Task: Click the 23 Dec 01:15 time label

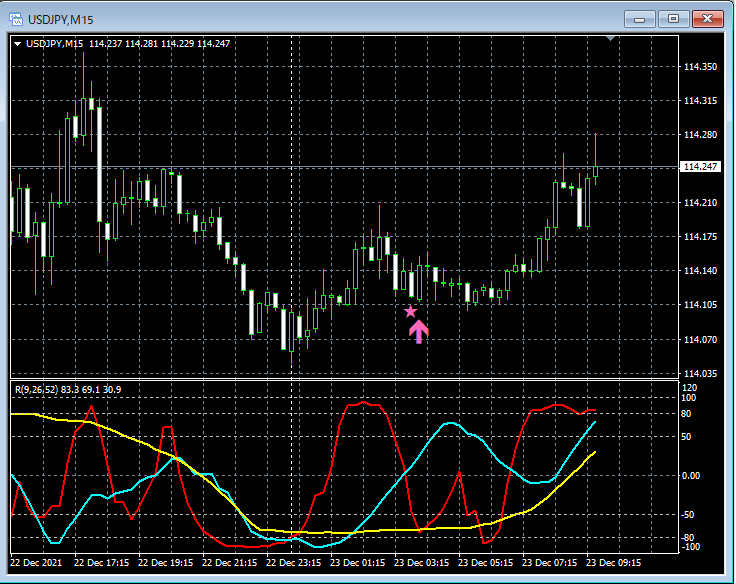Action: (358, 562)
